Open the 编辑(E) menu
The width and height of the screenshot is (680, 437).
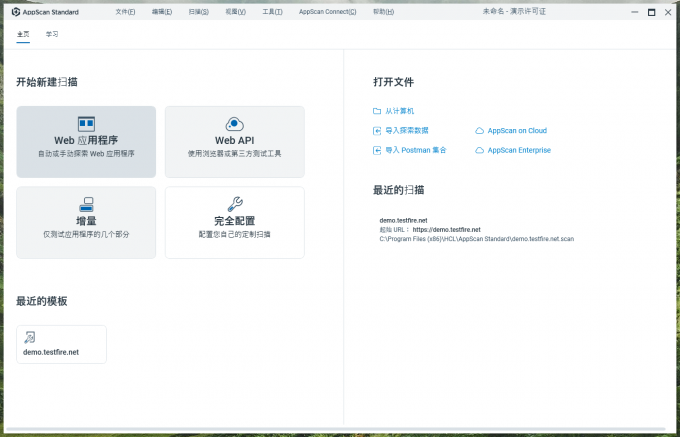[x=162, y=12]
